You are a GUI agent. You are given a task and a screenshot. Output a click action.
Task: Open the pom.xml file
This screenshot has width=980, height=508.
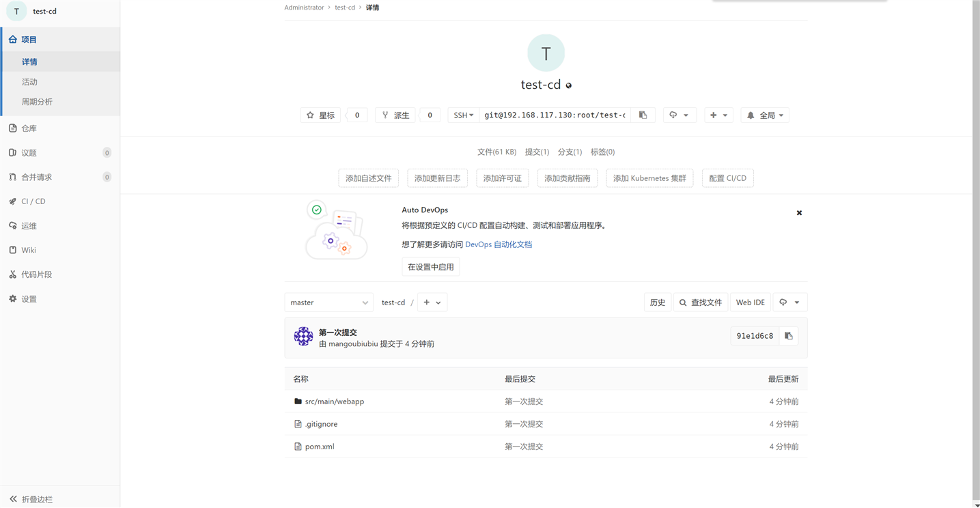click(318, 446)
